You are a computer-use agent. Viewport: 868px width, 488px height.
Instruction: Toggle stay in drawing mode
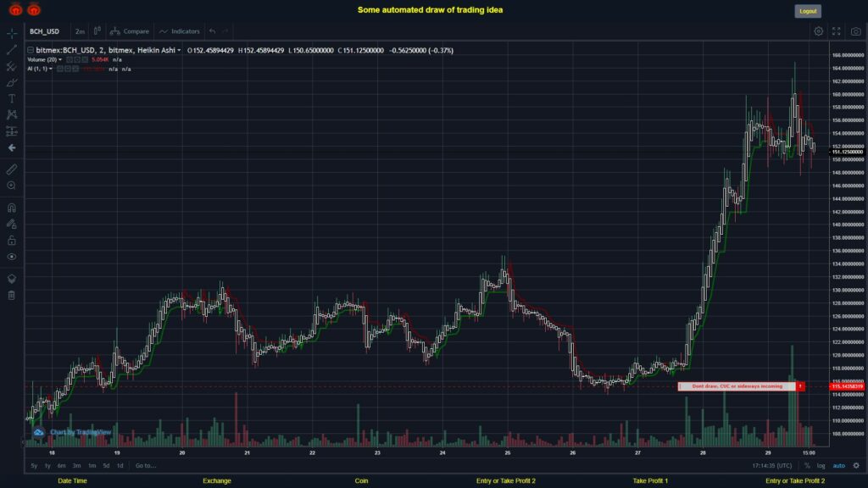click(12, 224)
